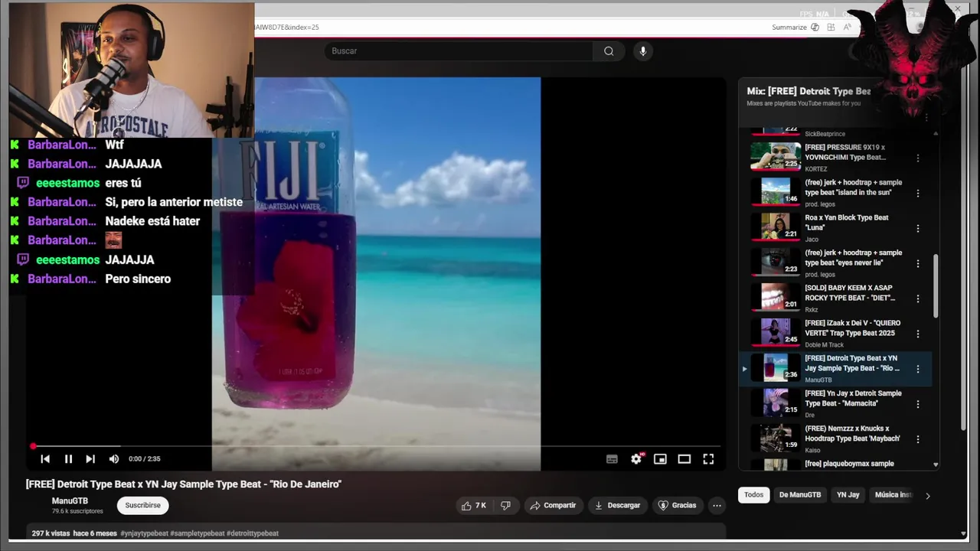Open options for "eyes never lie" item
The height and width of the screenshot is (551, 980).
[x=918, y=264]
